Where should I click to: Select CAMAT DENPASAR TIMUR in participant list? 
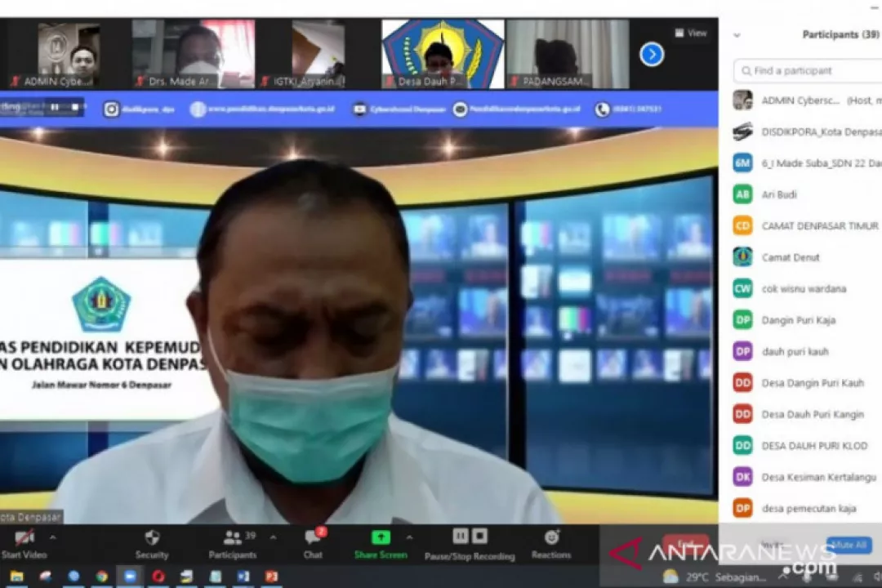tap(819, 226)
